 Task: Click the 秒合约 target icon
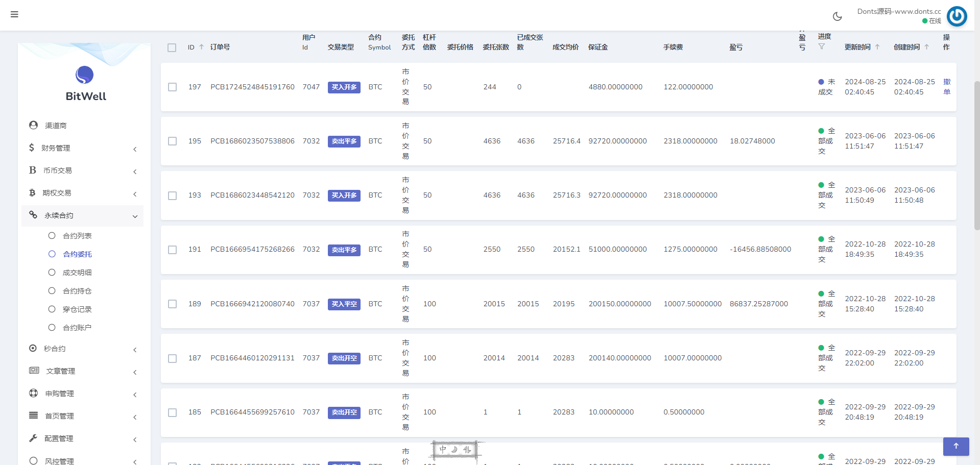33,348
